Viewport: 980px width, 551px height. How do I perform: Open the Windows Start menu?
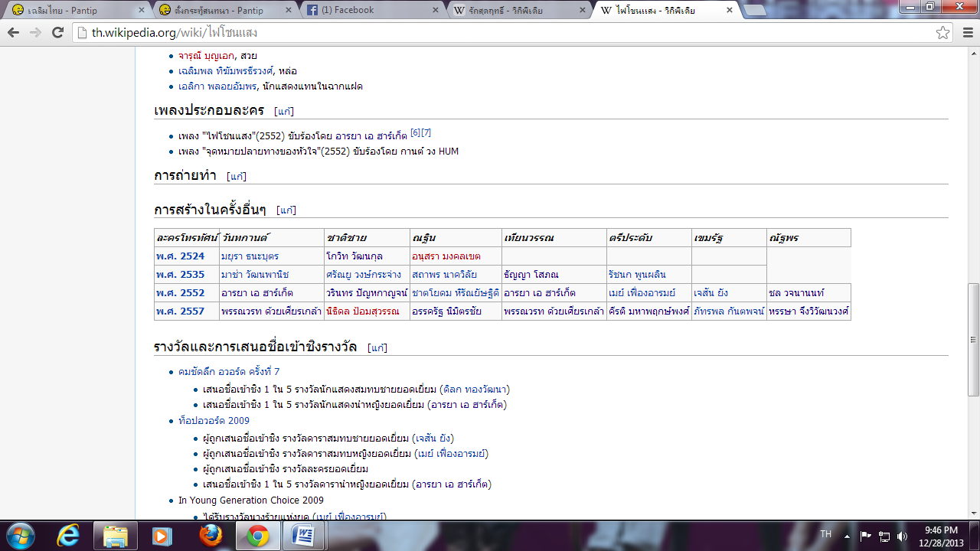19,536
